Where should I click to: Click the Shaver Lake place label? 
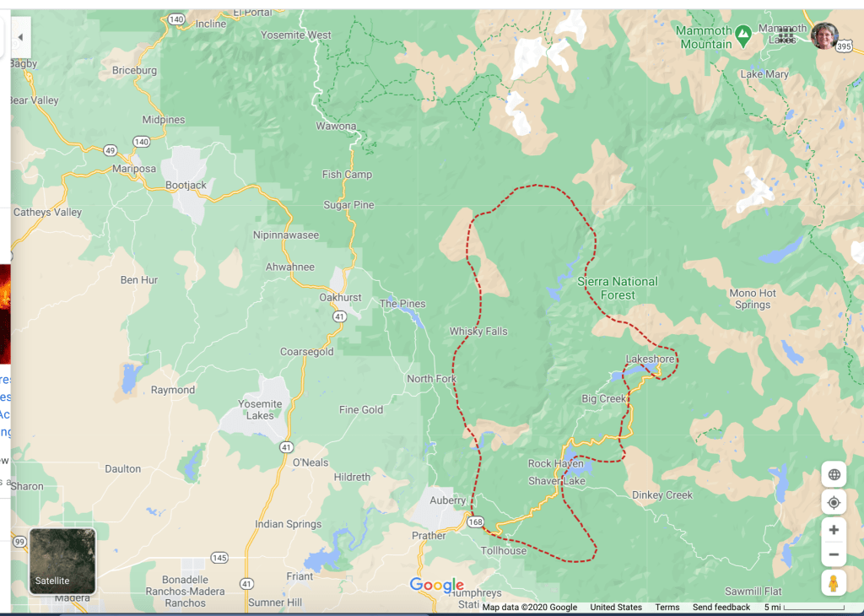(x=557, y=481)
